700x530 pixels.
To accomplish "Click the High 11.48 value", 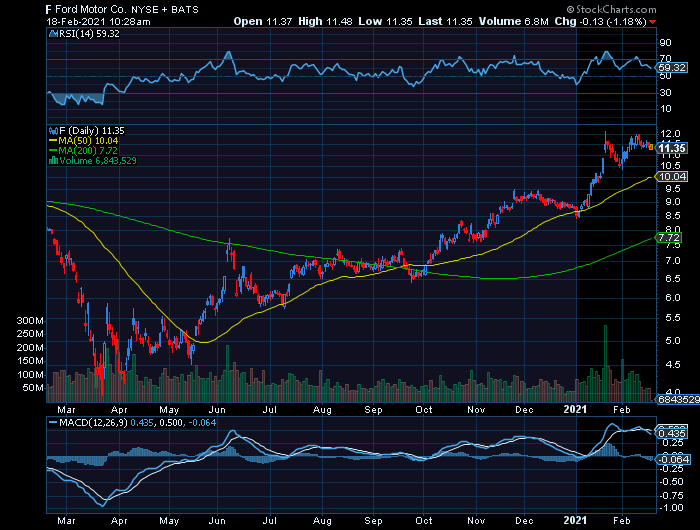I will pyautogui.click(x=325, y=21).
